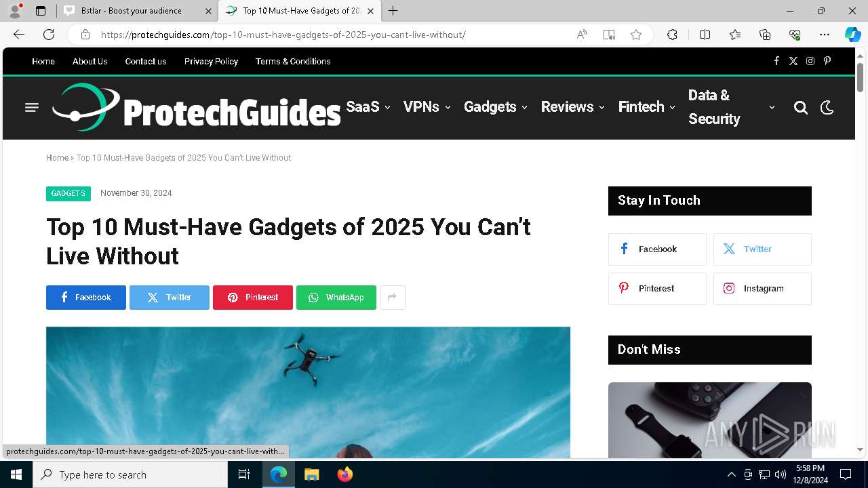
Task: Open the drone article featured image
Action: point(308,392)
